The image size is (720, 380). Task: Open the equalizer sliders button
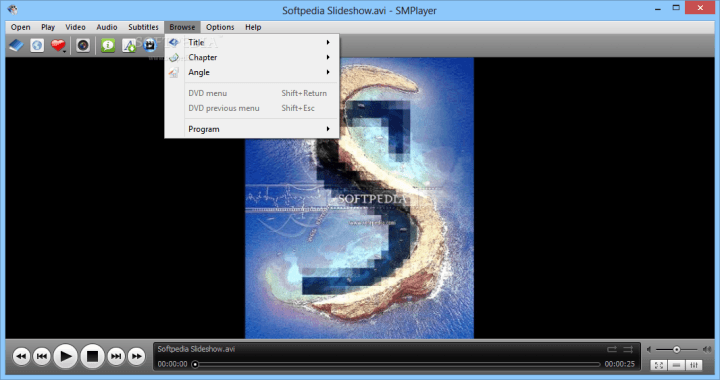[x=694, y=365]
